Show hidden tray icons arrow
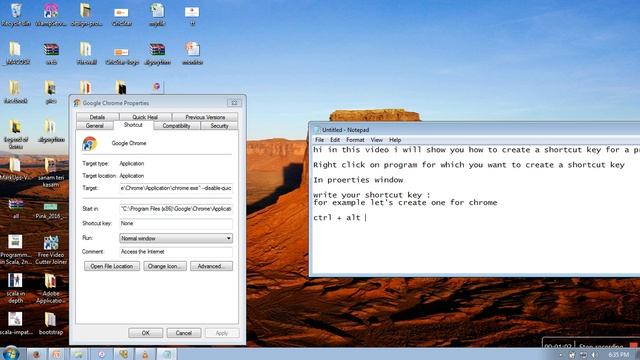The height and width of the screenshot is (360, 640). (x=560, y=355)
